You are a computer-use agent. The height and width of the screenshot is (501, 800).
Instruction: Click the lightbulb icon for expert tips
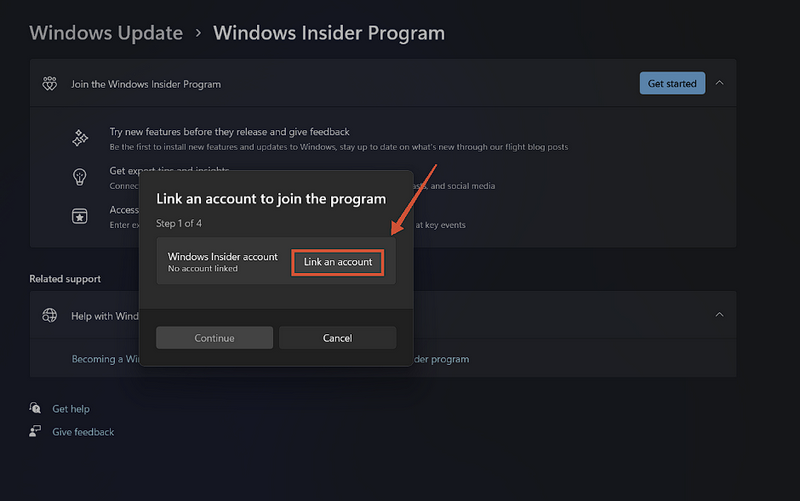[x=80, y=177]
